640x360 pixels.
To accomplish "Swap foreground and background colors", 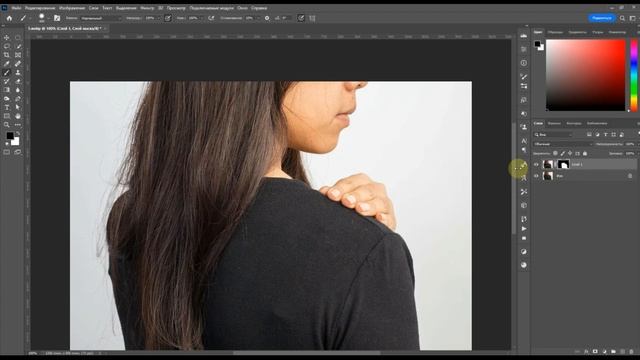I will pyautogui.click(x=18, y=133).
